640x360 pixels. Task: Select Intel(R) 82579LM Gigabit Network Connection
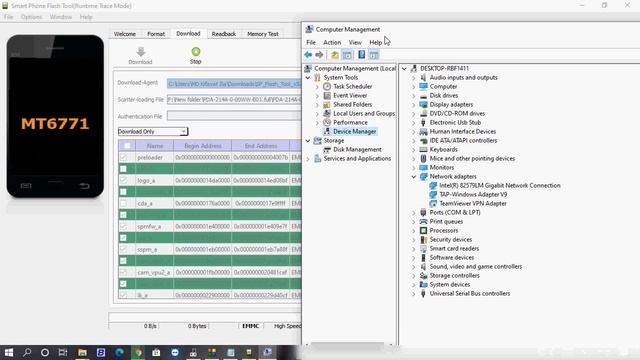coord(500,185)
